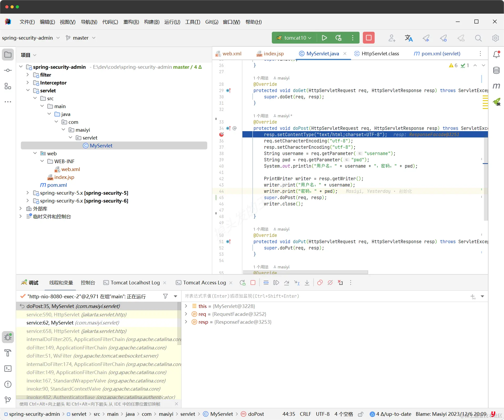Screen dimensions: 504x420
Task: Open the JRebel panel icon
Action: coord(496,102)
